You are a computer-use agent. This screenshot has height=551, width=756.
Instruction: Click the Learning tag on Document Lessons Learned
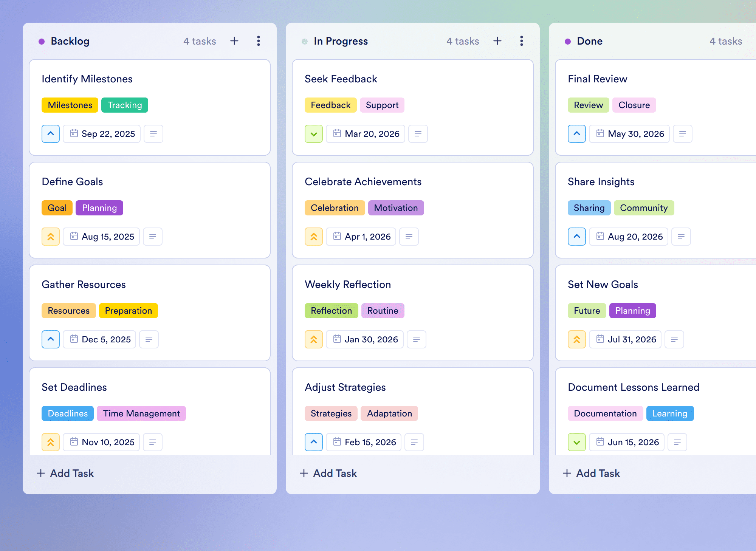click(670, 413)
